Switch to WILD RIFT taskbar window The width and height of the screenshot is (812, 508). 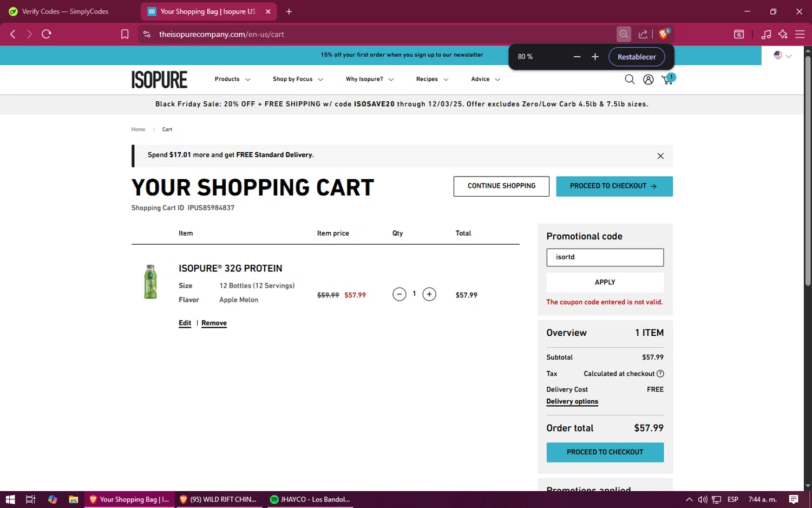click(218, 499)
